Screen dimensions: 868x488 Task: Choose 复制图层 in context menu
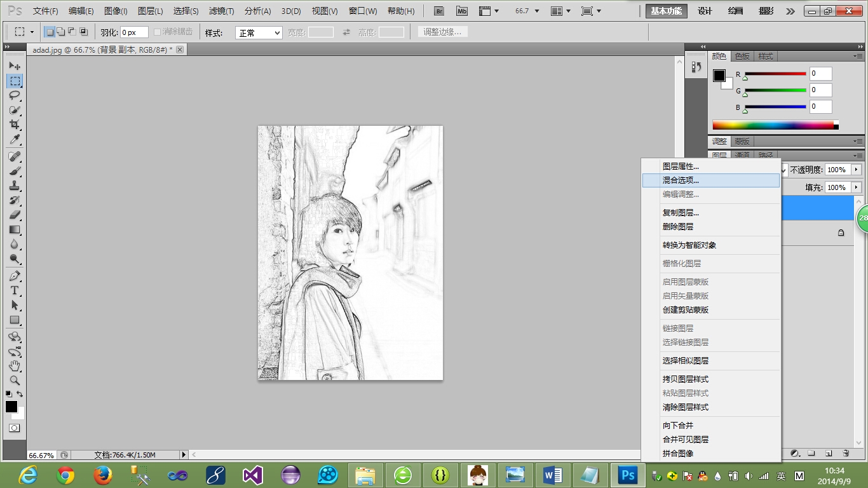711,213
